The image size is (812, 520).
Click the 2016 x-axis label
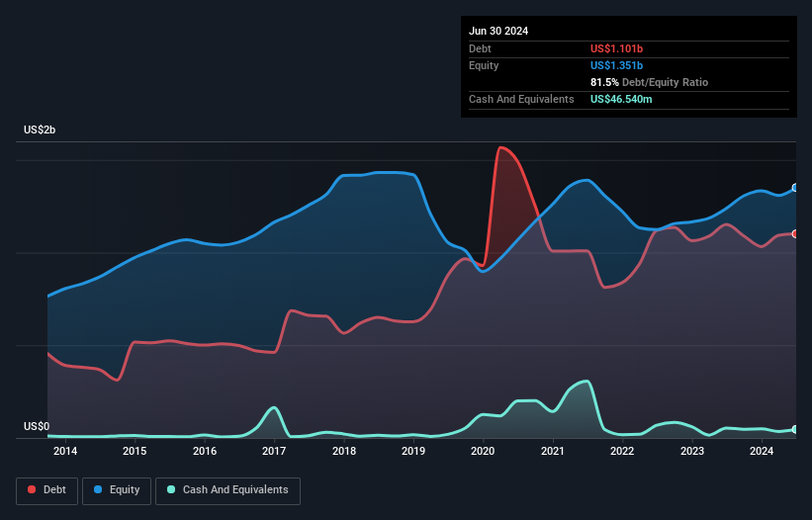coord(205,451)
